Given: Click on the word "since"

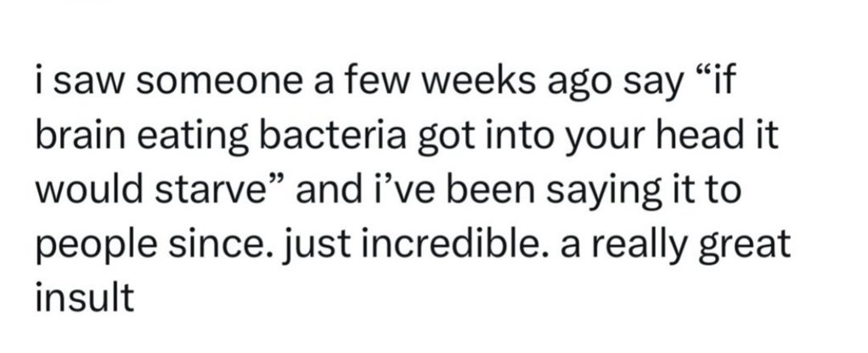Looking at the screenshot, I should (218, 244).
